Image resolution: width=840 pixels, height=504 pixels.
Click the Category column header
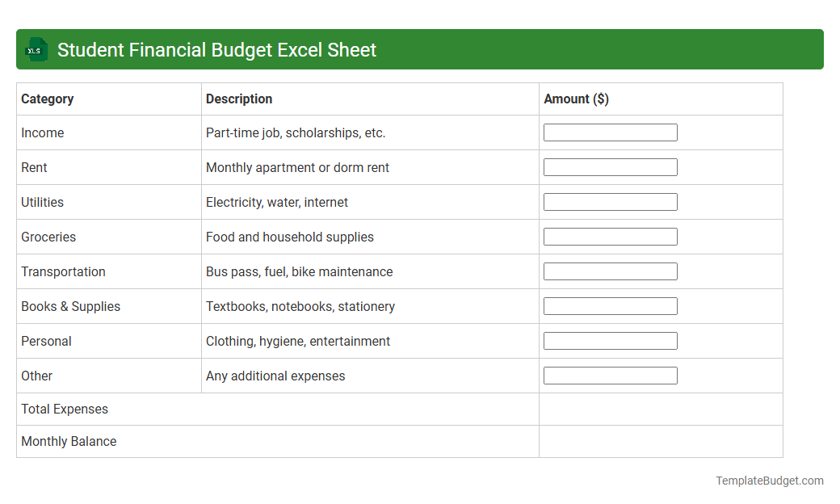point(47,99)
